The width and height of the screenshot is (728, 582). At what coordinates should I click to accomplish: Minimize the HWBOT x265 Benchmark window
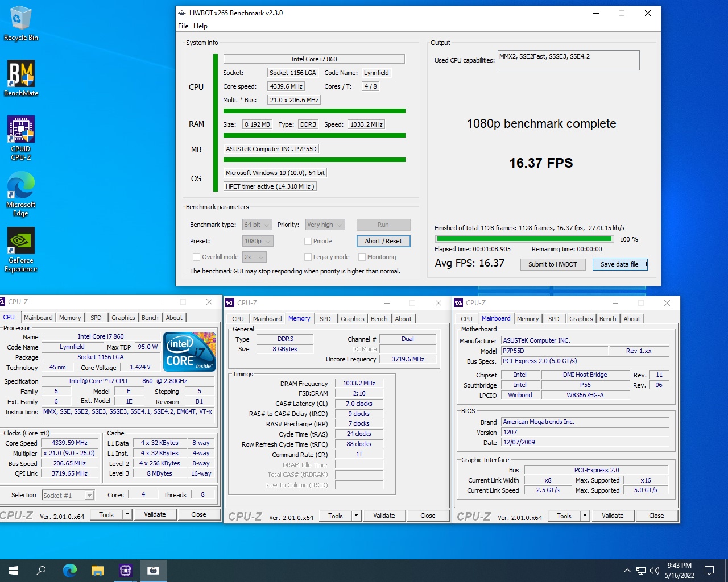click(596, 13)
